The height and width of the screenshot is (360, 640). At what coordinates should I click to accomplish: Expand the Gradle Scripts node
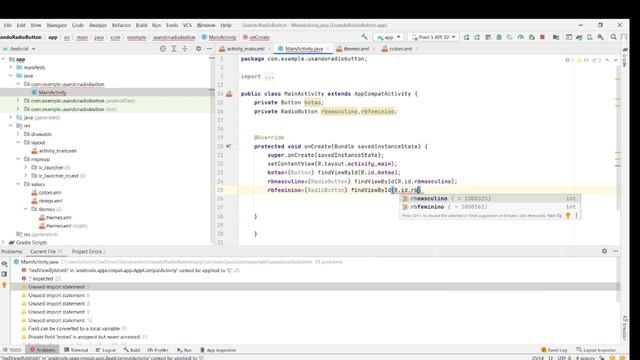(x=4, y=242)
